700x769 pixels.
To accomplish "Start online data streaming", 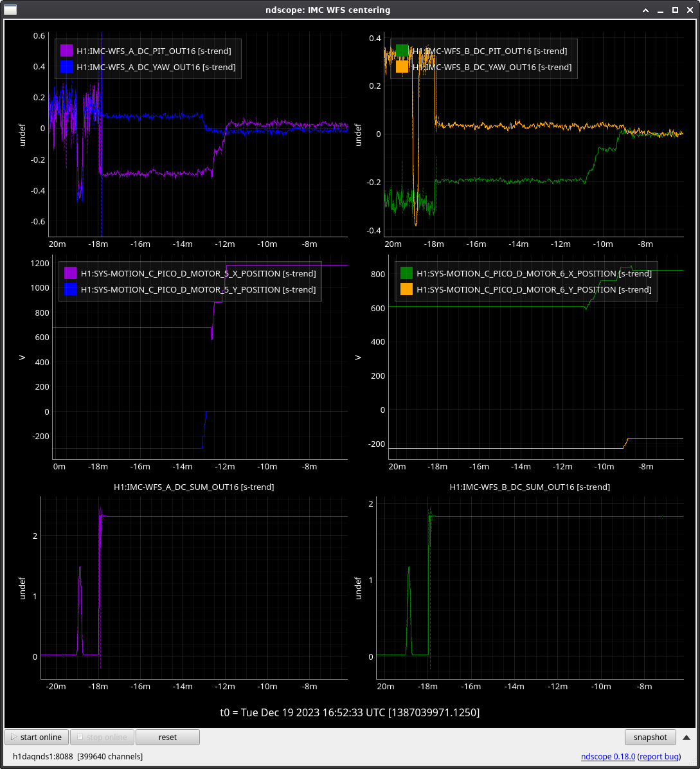I will pos(36,737).
